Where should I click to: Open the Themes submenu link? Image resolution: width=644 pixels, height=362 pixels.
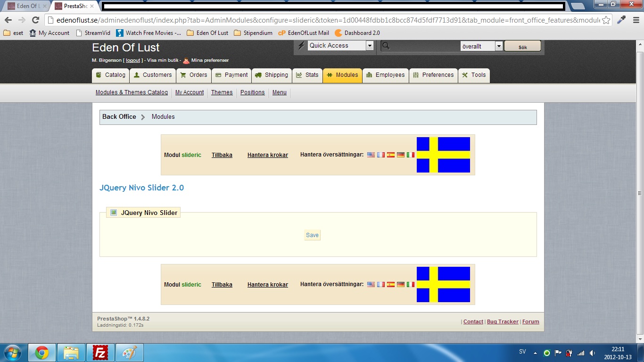tap(222, 92)
